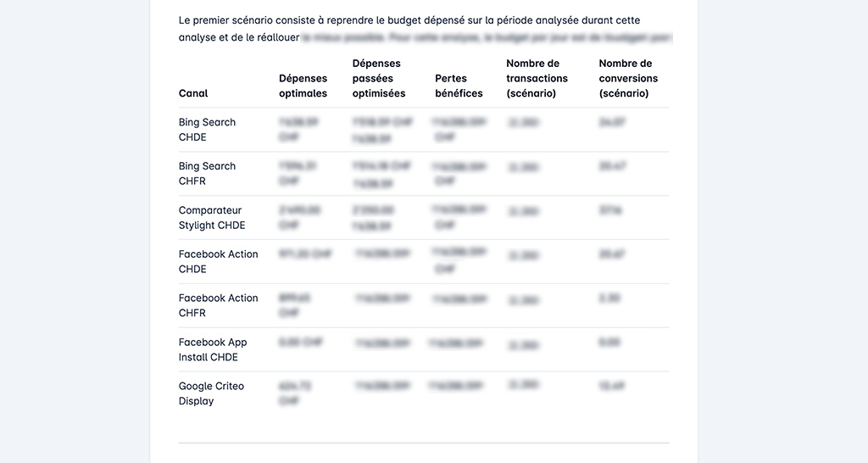868x463 pixels.
Task: Click the Facebook Action CHFR optimal spend cell
Action: pyautogui.click(x=294, y=305)
